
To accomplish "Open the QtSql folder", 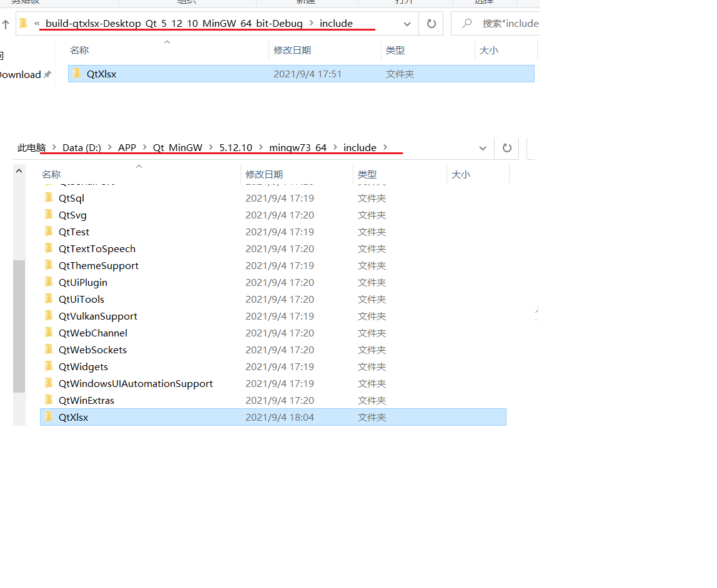I will point(71,198).
